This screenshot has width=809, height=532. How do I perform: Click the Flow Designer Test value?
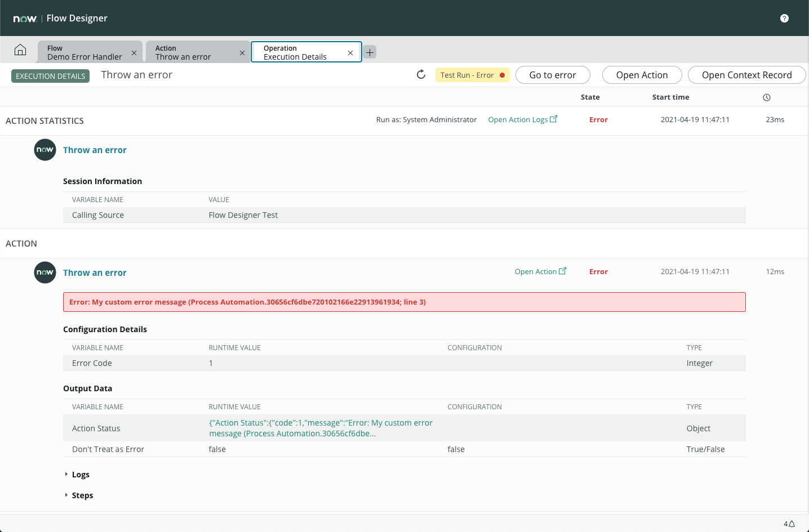point(243,215)
